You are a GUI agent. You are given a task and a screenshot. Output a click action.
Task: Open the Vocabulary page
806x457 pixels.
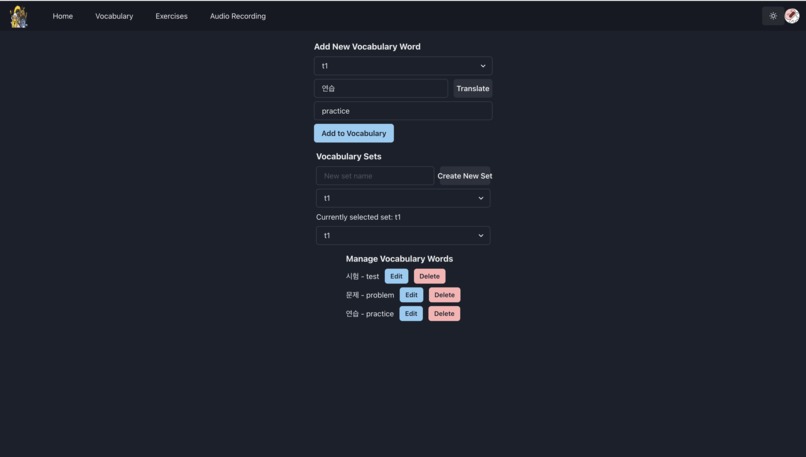(114, 16)
